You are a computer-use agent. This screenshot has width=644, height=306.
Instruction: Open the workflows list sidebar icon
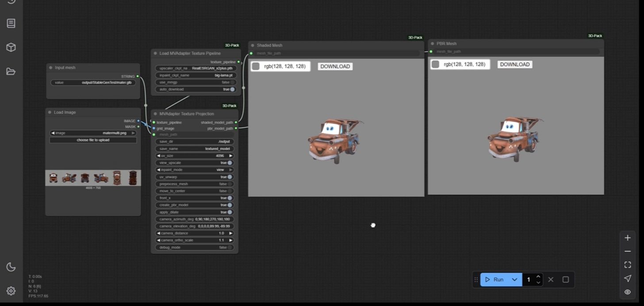click(x=11, y=23)
